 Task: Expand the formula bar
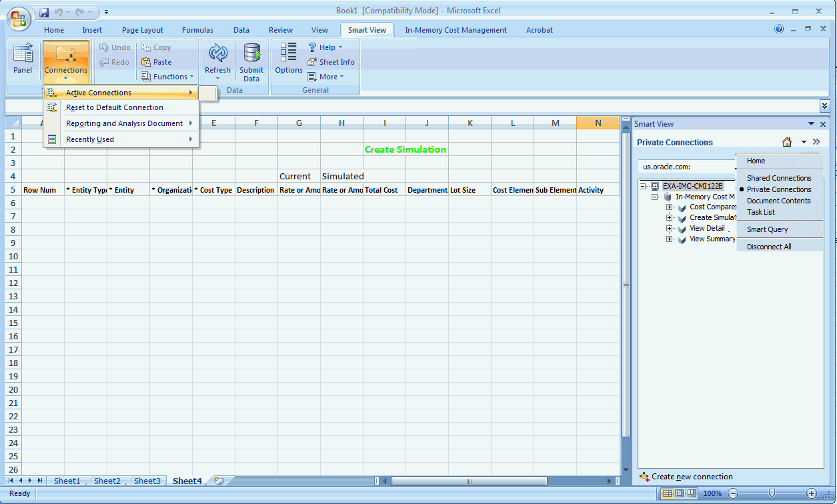pyautogui.click(x=825, y=106)
